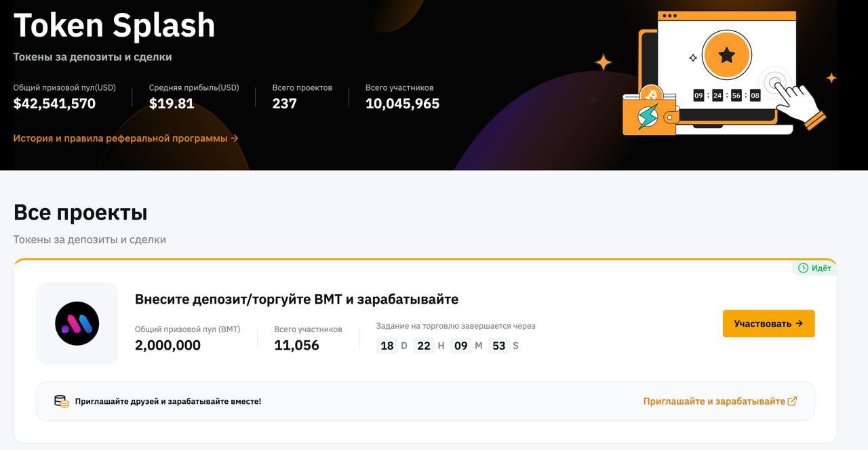Click the 237 total projects figure
Screen dimensions: 868x450
[x=284, y=104]
